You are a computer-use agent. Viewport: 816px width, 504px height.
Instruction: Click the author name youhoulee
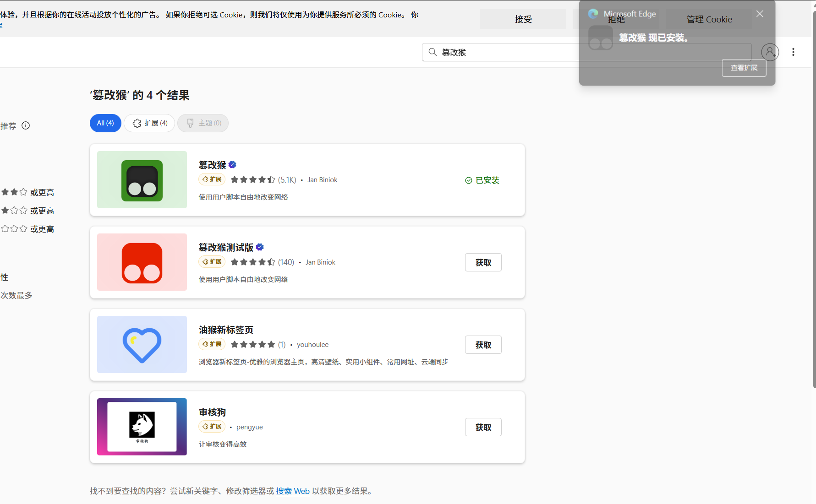[312, 345]
